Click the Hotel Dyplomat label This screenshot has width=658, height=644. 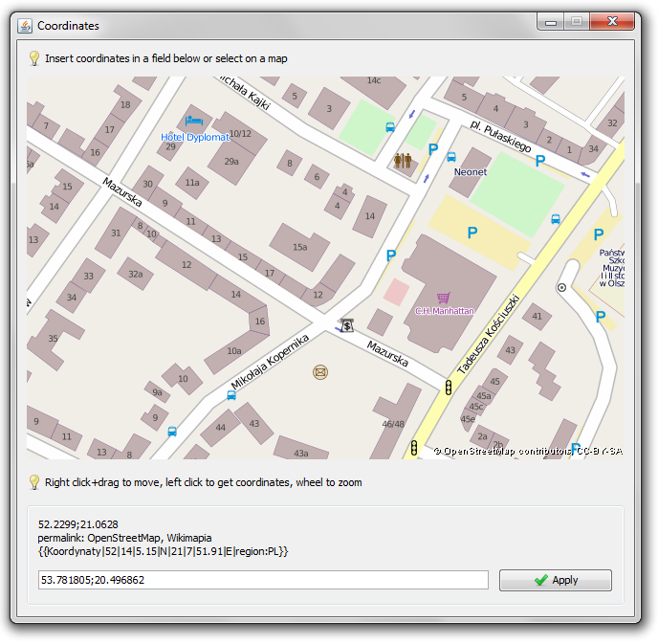pos(195,137)
